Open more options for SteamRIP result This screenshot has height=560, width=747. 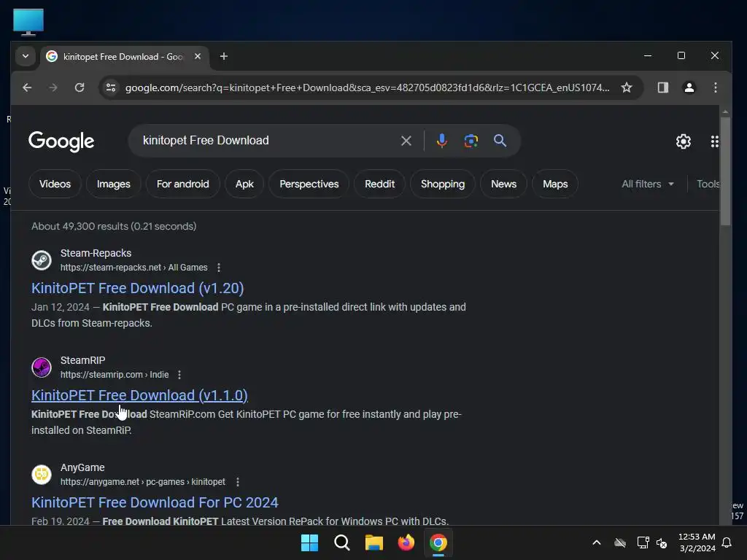pyautogui.click(x=179, y=375)
